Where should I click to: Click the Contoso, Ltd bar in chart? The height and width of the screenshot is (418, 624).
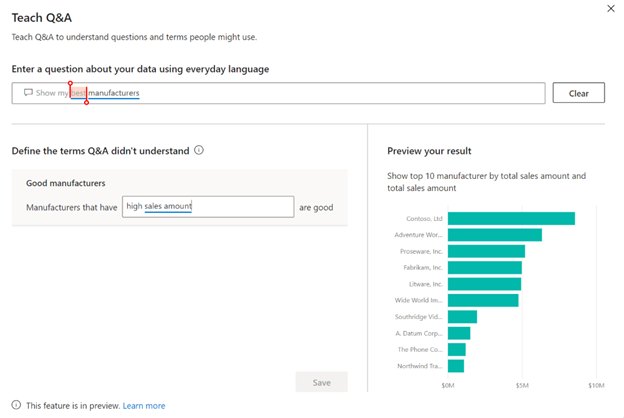click(x=511, y=218)
